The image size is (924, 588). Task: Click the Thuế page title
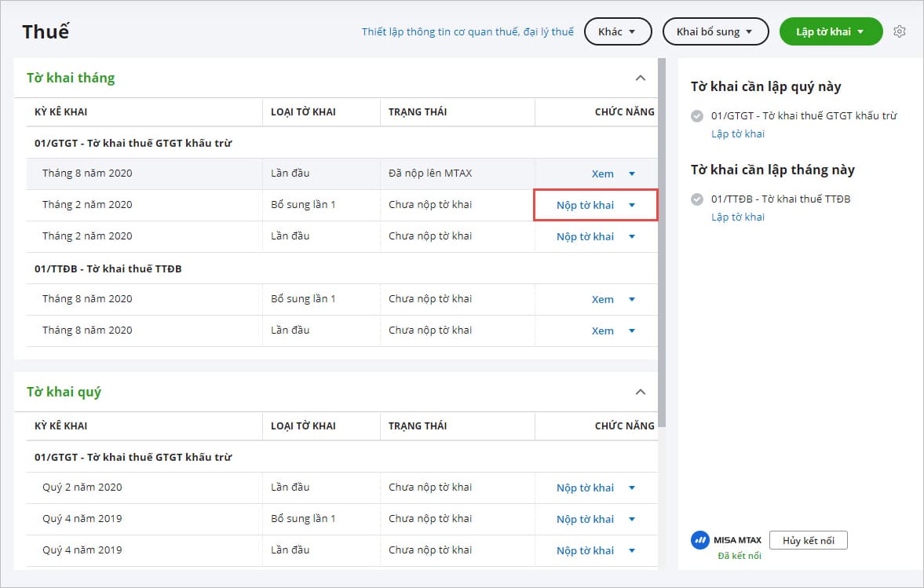coord(46,31)
